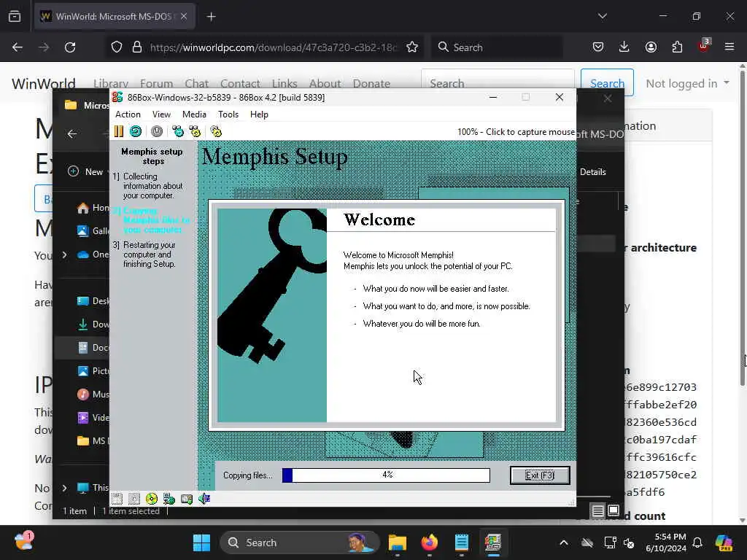Click the WinWorld site search box
This screenshot has width=747, height=560.
click(x=498, y=83)
